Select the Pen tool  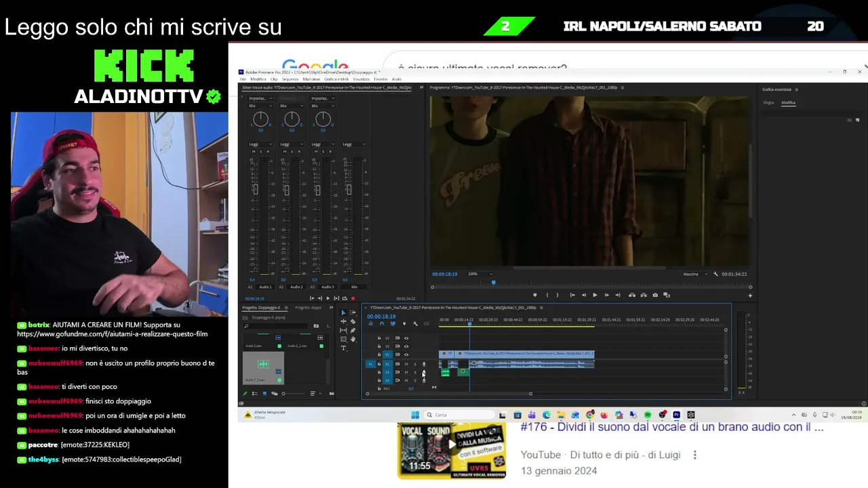(353, 330)
